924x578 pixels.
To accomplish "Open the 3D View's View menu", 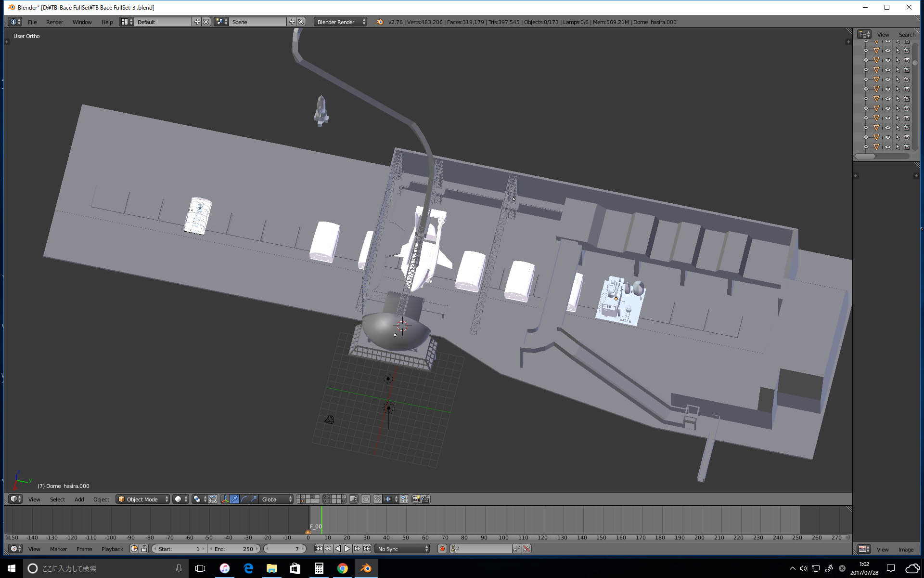I will tap(34, 499).
